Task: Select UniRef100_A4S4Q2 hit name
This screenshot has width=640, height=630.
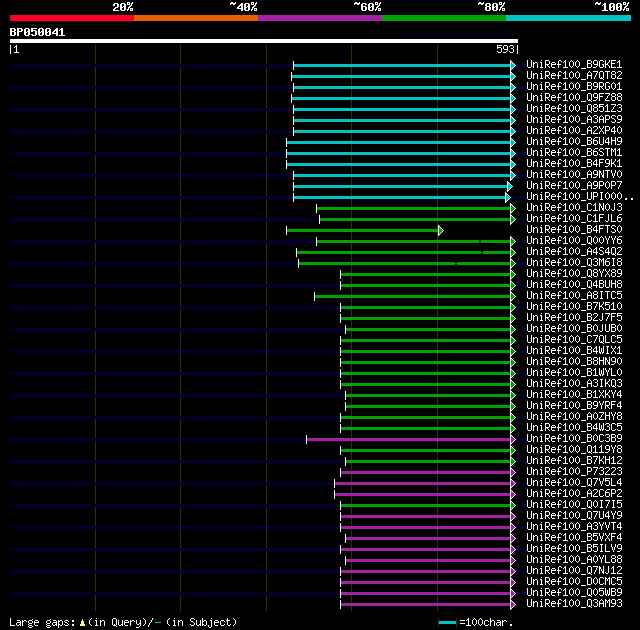Action: (574, 252)
